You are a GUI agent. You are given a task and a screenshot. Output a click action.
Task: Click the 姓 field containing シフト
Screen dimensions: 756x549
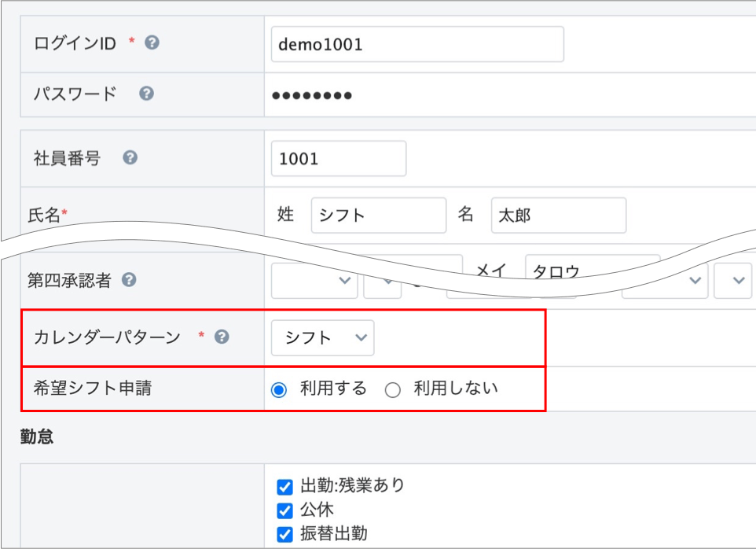click(378, 216)
